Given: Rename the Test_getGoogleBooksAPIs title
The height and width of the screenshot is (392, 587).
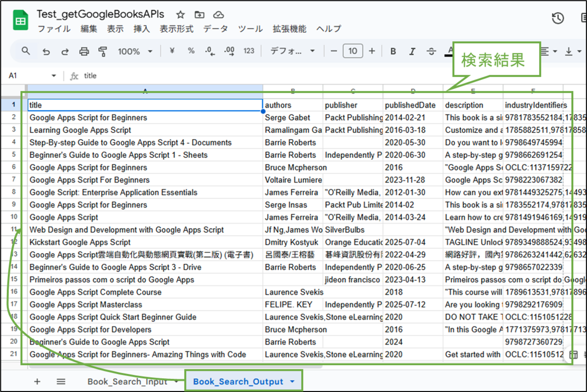Looking at the screenshot, I should [x=101, y=14].
